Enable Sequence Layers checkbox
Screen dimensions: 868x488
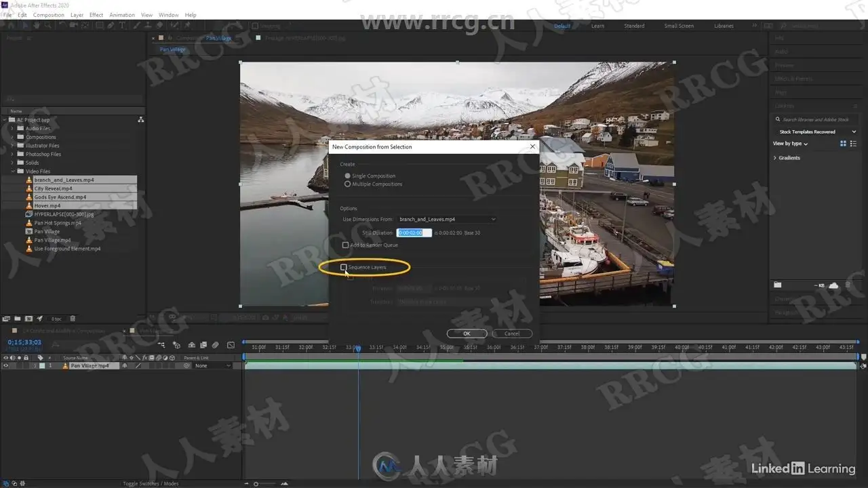click(x=344, y=268)
